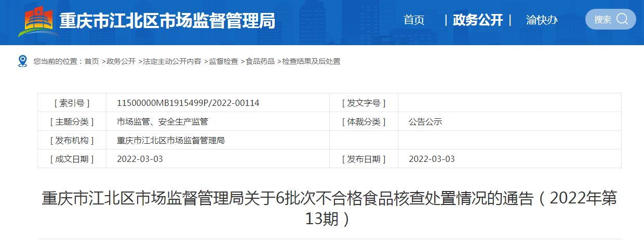The height and width of the screenshot is (246, 644).
Task: Open 法定主动公开内容 breadcrumb link
Action: (171, 61)
